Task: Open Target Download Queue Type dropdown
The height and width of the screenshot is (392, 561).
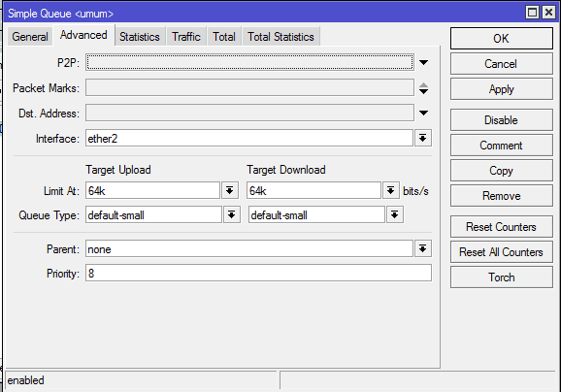Action: 394,214
